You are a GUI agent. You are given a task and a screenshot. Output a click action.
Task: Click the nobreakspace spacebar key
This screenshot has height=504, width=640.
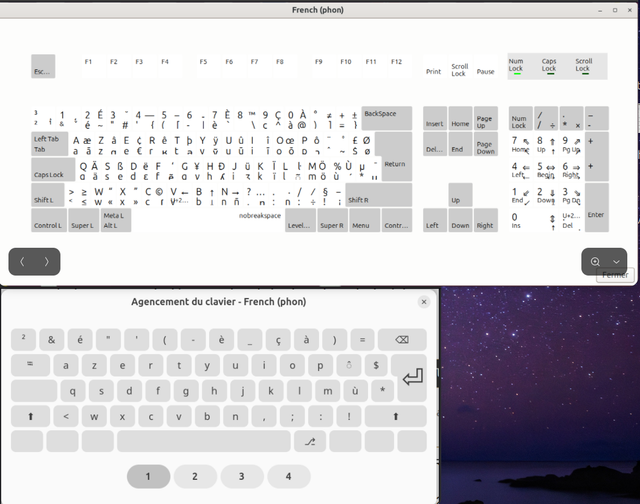tap(208, 220)
